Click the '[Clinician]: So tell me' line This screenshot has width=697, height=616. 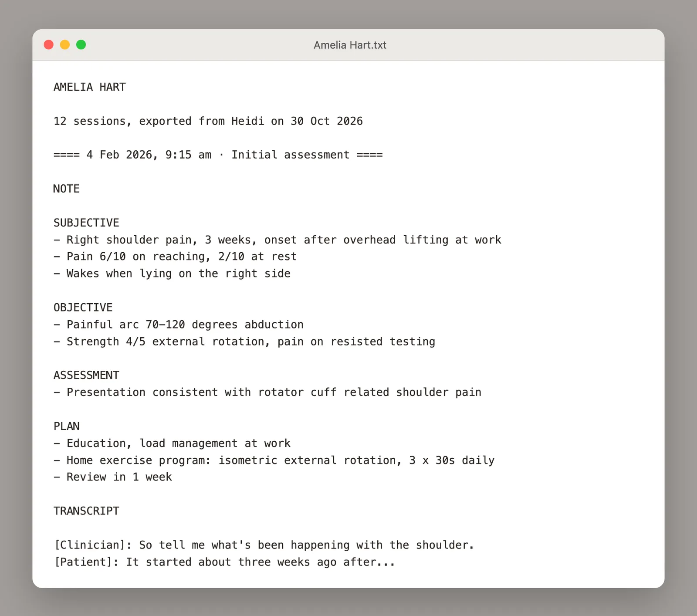[264, 545]
